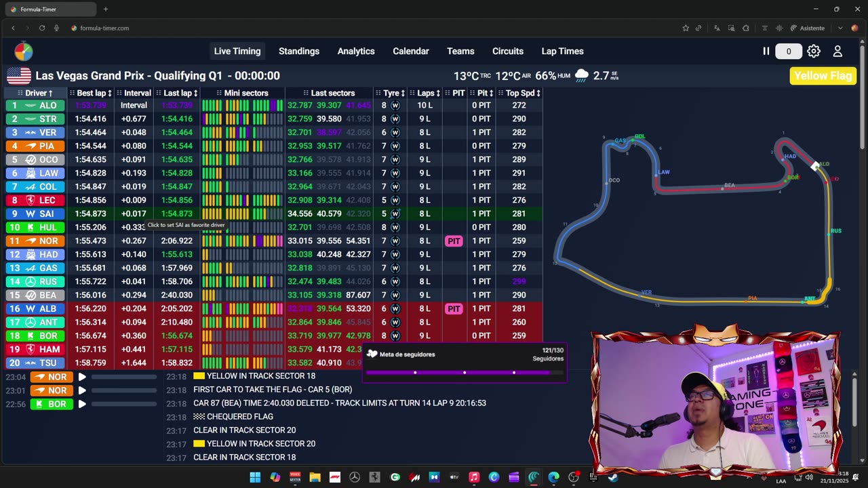Open the Windows Start menu
This screenshot has height=488, width=868.
point(255,478)
